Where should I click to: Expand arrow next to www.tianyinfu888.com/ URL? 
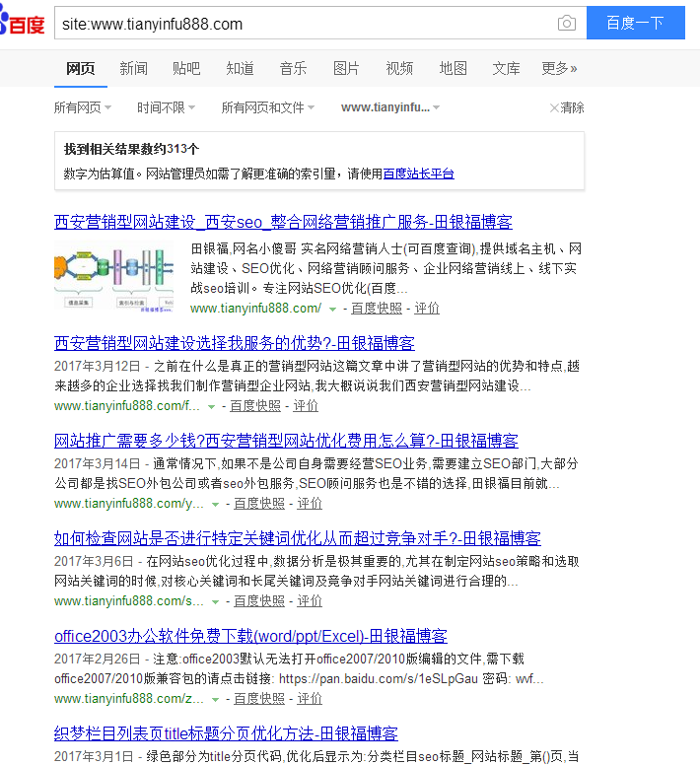[332, 310]
